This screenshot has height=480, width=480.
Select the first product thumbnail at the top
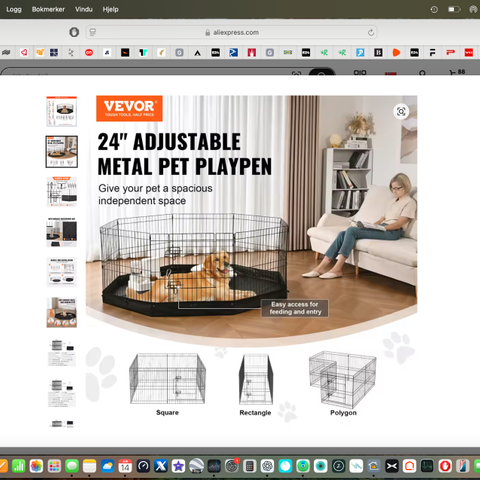point(62,111)
